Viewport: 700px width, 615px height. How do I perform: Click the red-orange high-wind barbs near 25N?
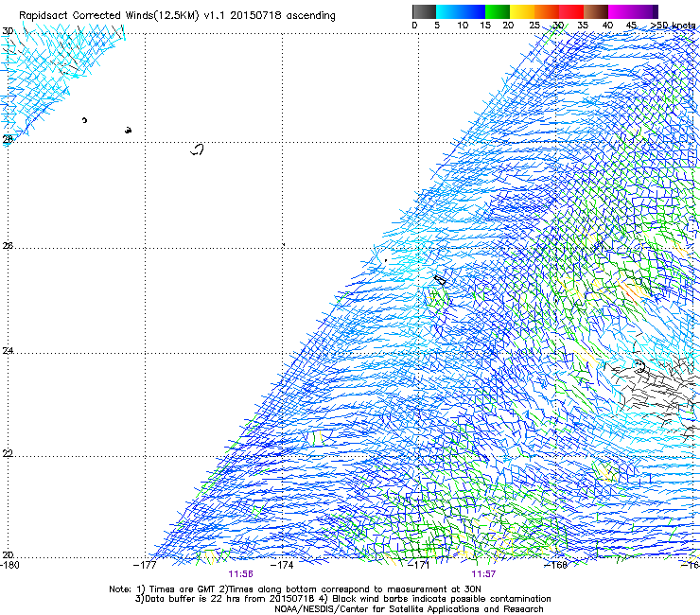coord(630,291)
